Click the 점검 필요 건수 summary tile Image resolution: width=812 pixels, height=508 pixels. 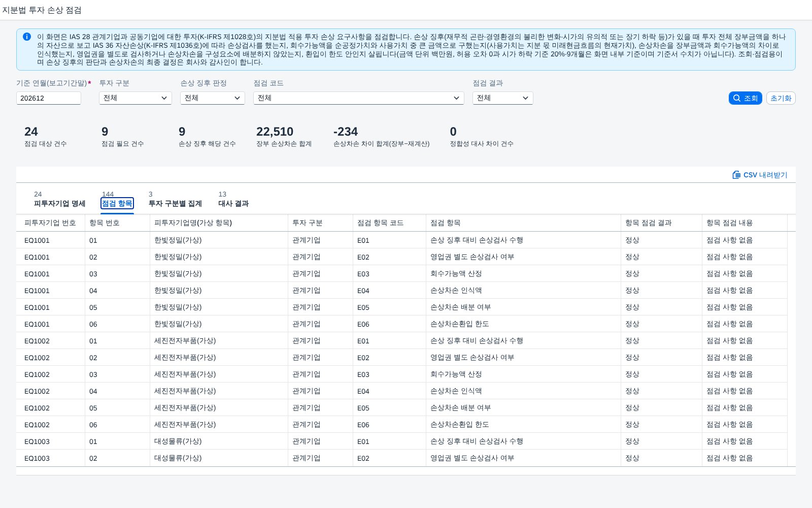pos(123,137)
